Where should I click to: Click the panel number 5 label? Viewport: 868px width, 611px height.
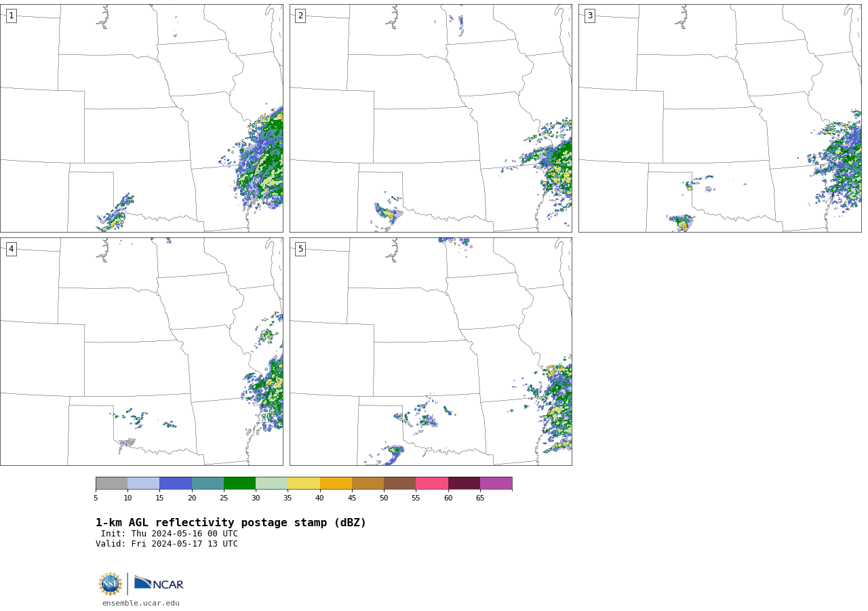300,249
